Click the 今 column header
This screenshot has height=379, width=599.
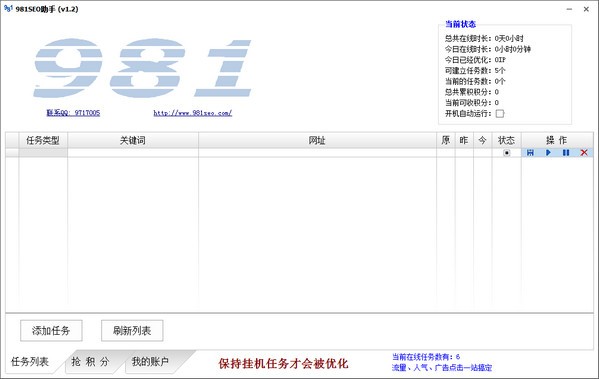coord(482,140)
